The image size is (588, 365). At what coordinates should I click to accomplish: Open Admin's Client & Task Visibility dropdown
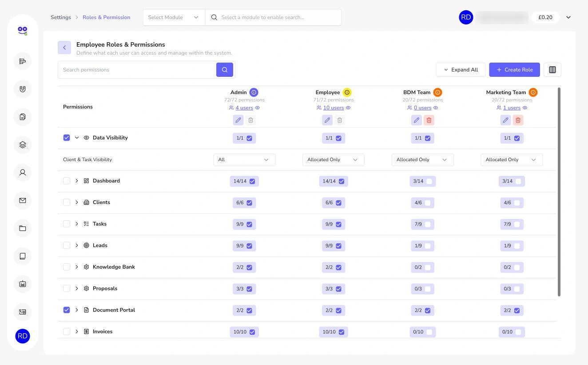[x=244, y=160]
